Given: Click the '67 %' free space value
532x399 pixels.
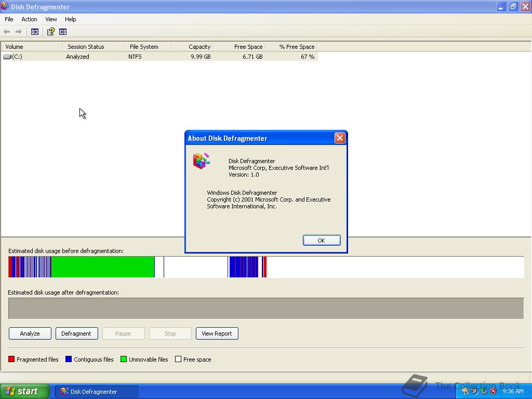Looking at the screenshot, I should tap(308, 57).
